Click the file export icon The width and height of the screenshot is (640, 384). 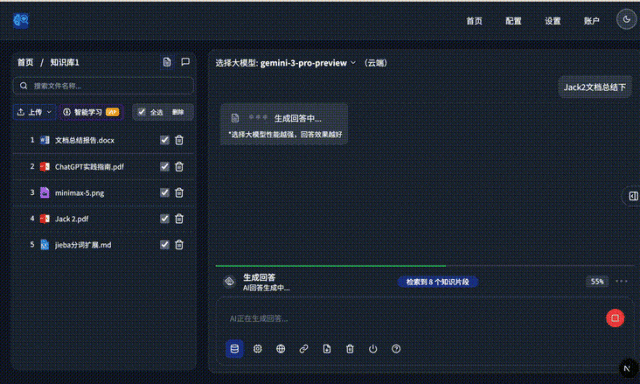[x=327, y=349]
